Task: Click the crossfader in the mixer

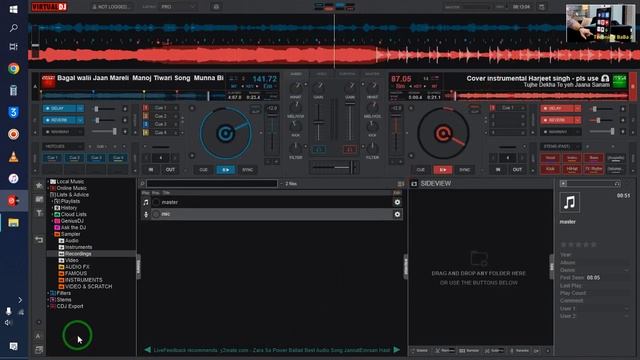Action: click(x=334, y=167)
